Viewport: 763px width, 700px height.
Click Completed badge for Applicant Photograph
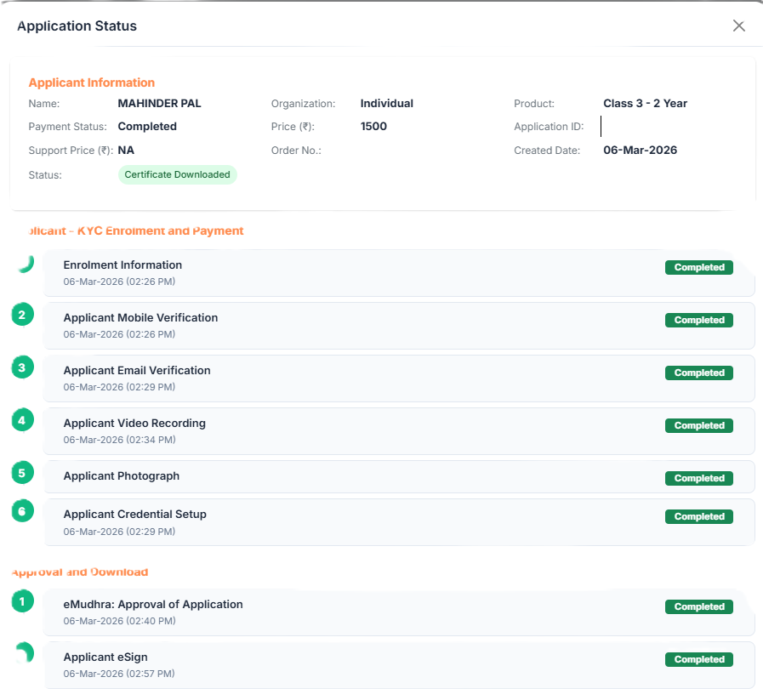click(698, 478)
